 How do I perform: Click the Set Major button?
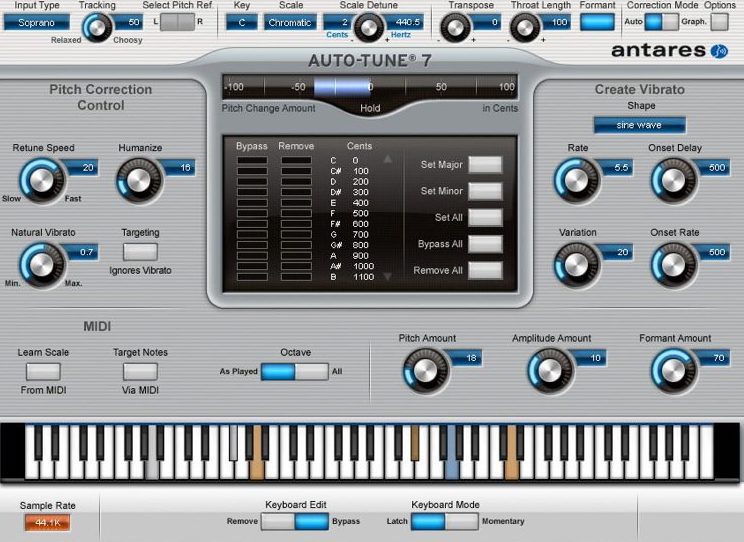pyautogui.click(x=485, y=165)
